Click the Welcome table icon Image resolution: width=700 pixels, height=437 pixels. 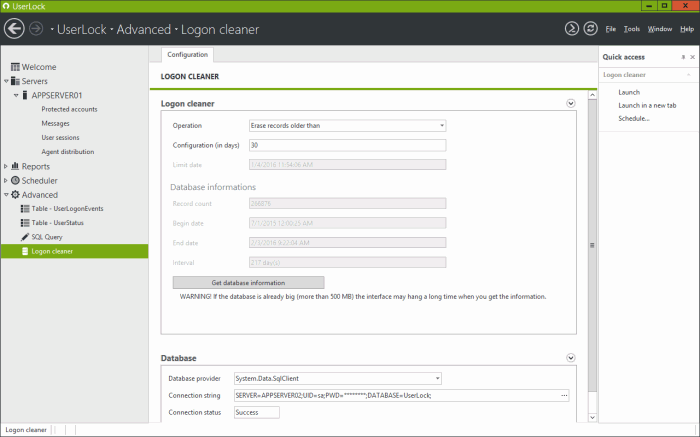15,67
